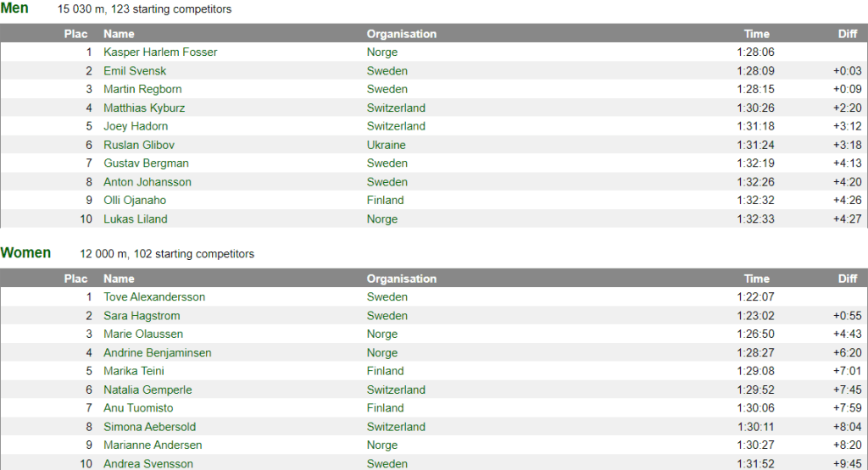Click Lukas Liland in tenth place
This screenshot has height=470, width=868.
[136, 219]
